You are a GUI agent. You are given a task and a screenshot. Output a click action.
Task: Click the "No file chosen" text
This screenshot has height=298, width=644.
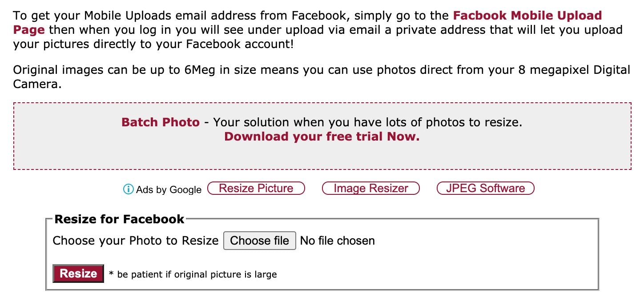coord(338,241)
